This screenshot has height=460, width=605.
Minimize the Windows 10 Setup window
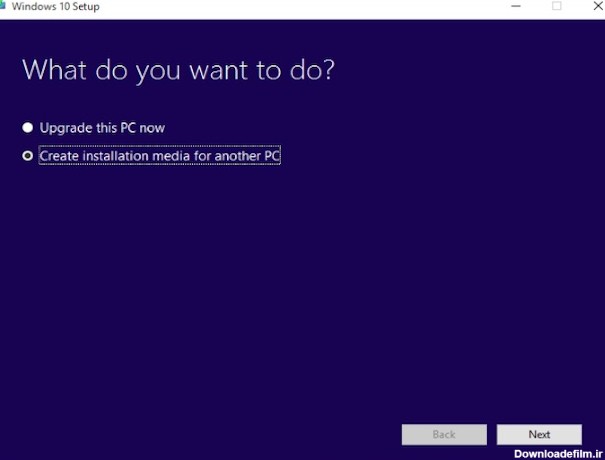point(516,6)
